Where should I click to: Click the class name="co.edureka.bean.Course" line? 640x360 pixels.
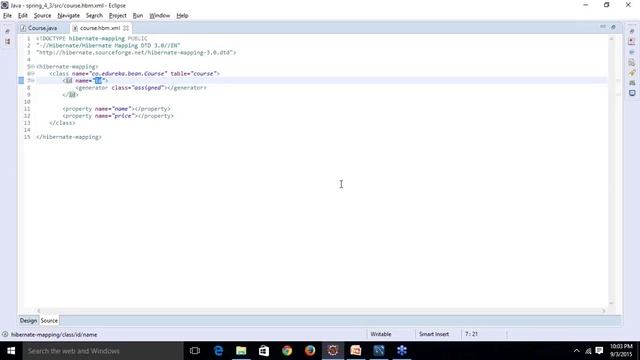(x=134, y=73)
